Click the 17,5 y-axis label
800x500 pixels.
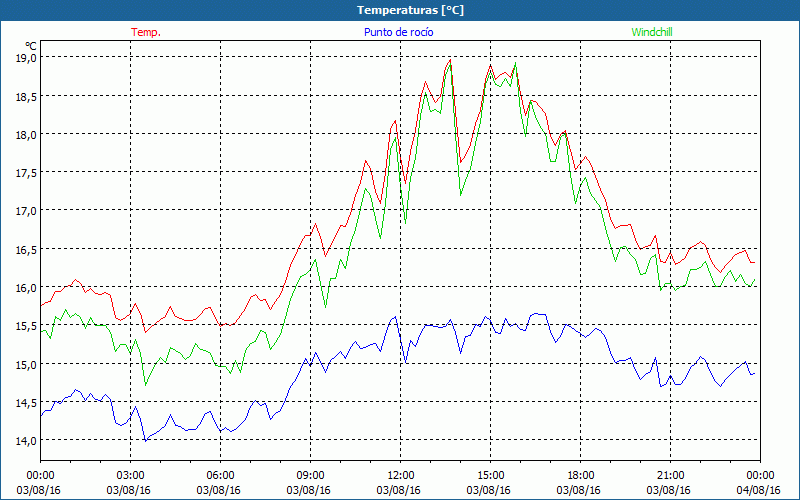coord(26,172)
